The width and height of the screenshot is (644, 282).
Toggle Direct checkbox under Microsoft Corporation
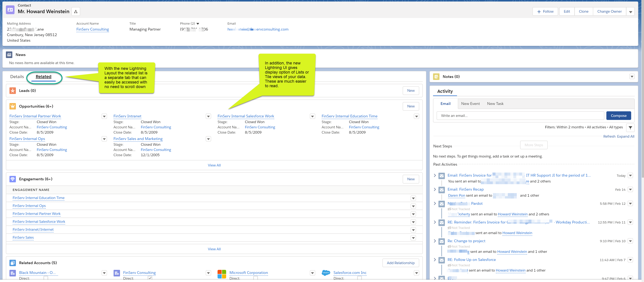point(256,278)
